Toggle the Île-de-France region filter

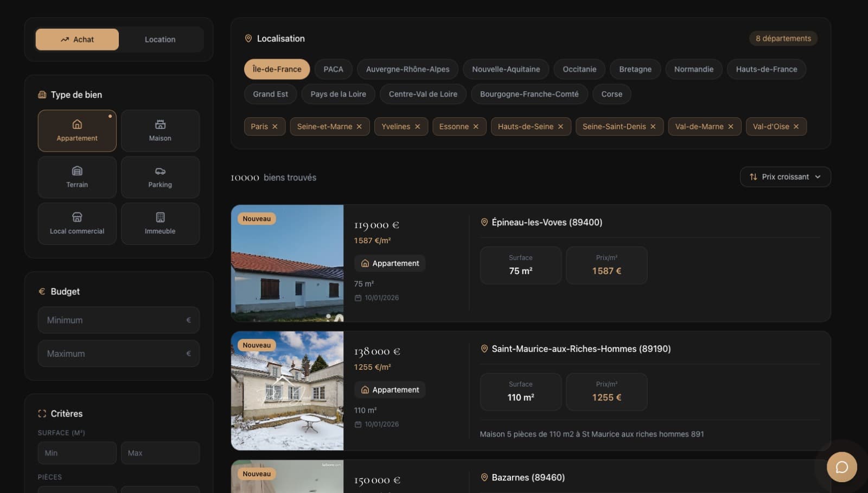click(x=277, y=69)
